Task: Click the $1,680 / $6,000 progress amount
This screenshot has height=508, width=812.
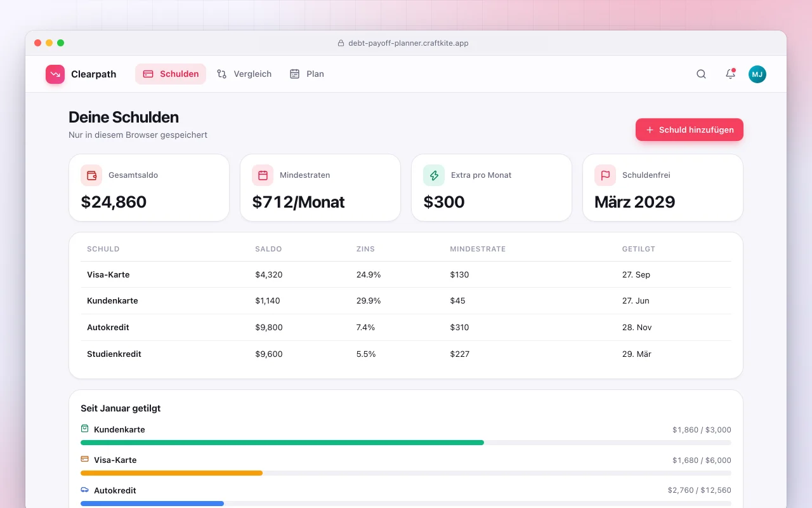Action: 702,460
